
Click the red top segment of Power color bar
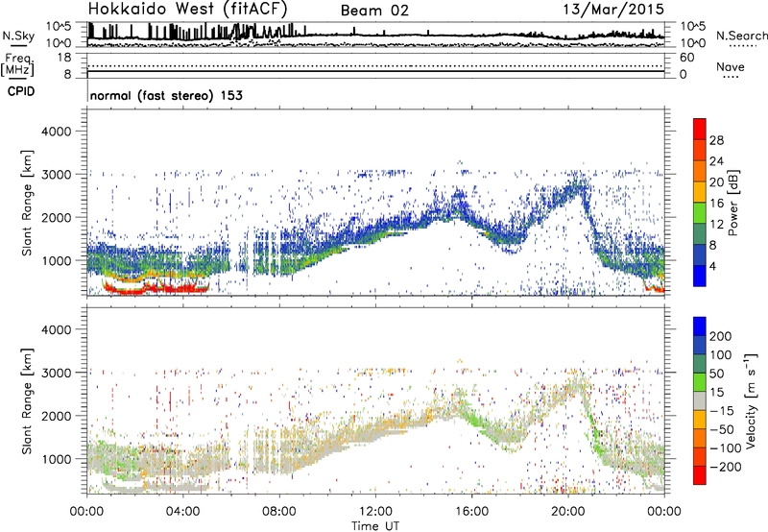(x=700, y=130)
